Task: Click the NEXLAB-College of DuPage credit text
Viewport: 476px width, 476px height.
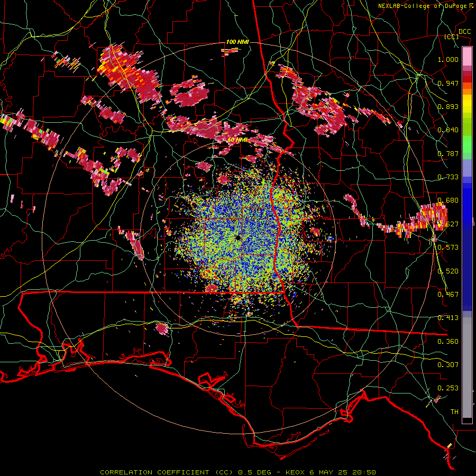Action: point(423,6)
